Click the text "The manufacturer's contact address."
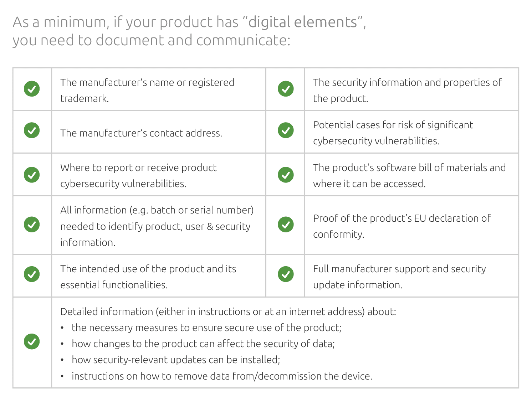 [x=141, y=133]
